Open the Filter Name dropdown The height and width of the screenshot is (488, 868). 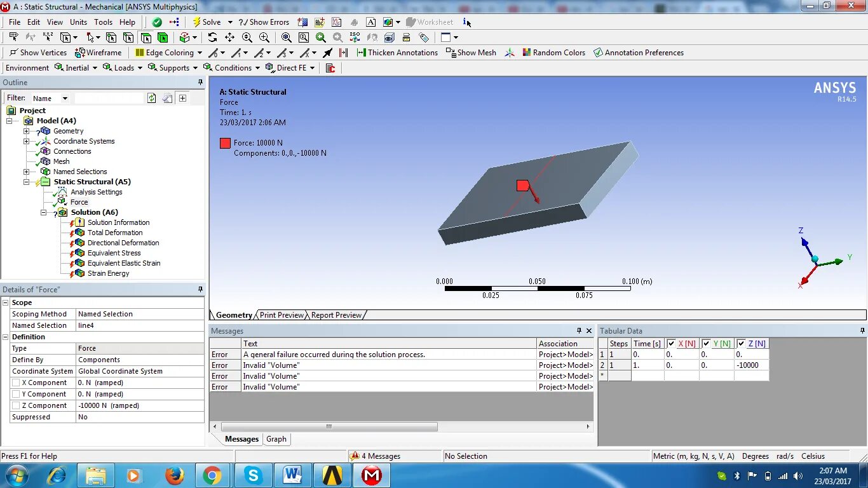tap(50, 98)
